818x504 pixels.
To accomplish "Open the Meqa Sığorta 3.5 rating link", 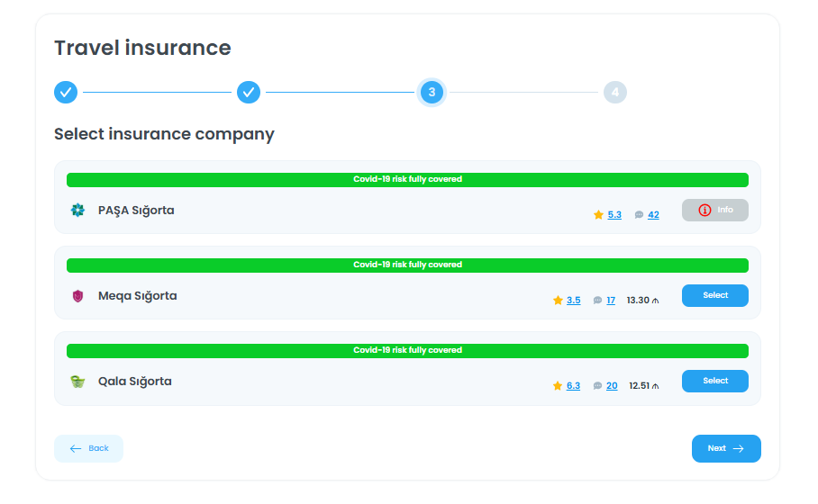I will 574,301.
